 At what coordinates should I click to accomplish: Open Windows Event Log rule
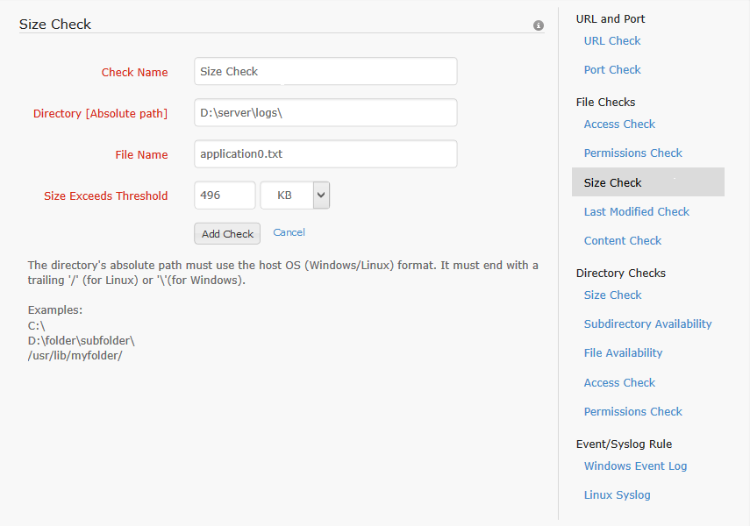[635, 466]
